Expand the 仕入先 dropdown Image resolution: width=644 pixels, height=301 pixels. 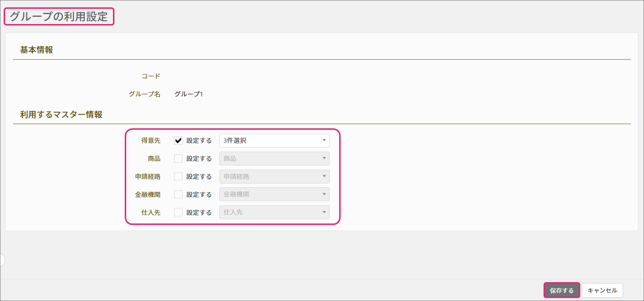coord(274,212)
